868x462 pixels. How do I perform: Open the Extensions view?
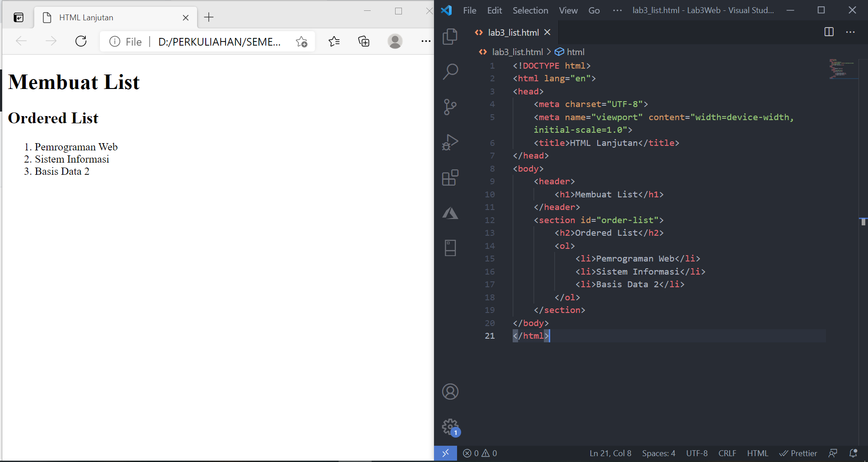point(450,177)
